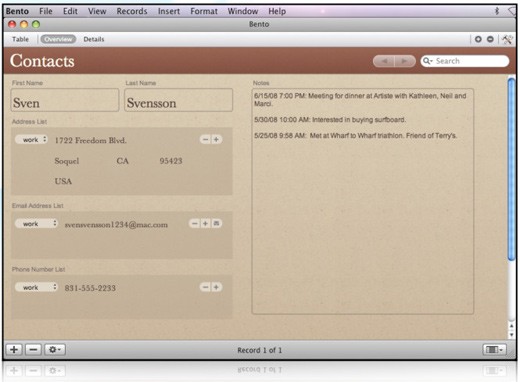Image resolution: width=520 pixels, height=382 pixels.
Task: Send email using envelope icon
Action: tap(216, 224)
